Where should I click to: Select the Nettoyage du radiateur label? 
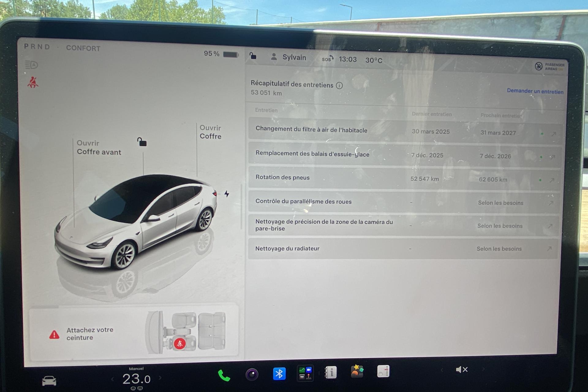pyautogui.click(x=287, y=248)
